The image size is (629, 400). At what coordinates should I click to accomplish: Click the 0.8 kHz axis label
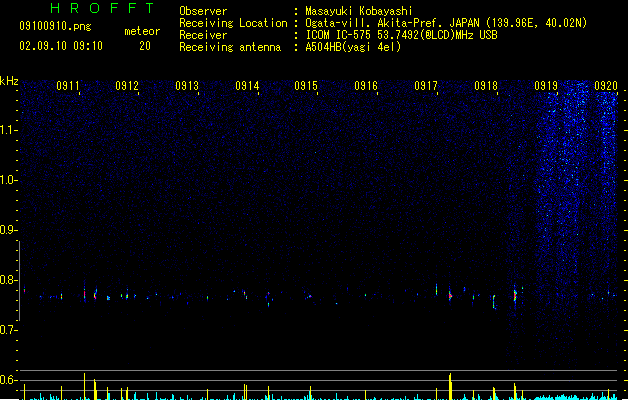click(x=8, y=280)
